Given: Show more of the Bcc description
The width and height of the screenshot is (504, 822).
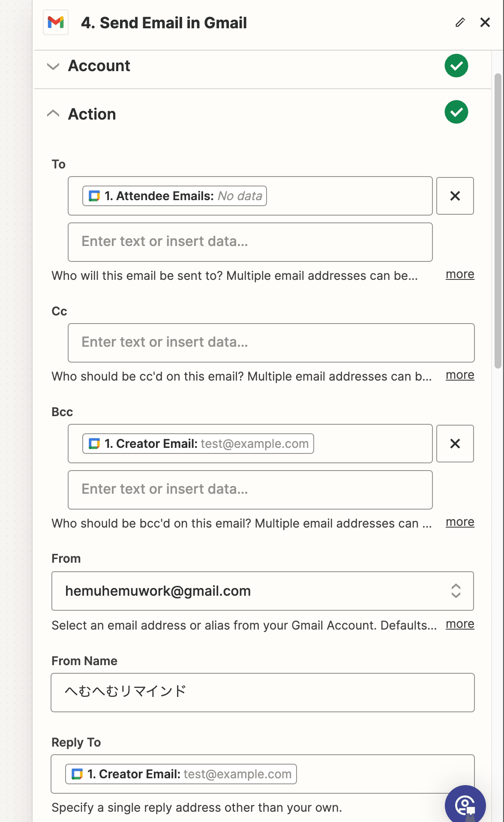Looking at the screenshot, I should coord(460,522).
